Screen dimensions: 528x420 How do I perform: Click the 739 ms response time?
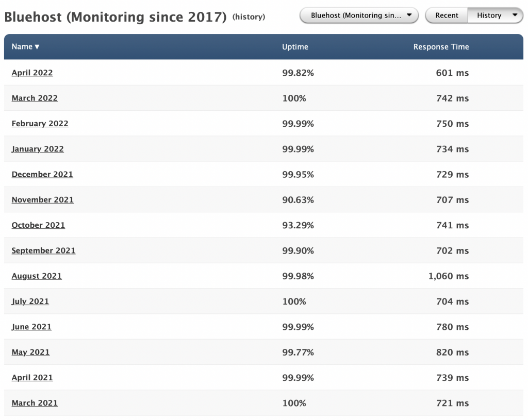pos(452,378)
